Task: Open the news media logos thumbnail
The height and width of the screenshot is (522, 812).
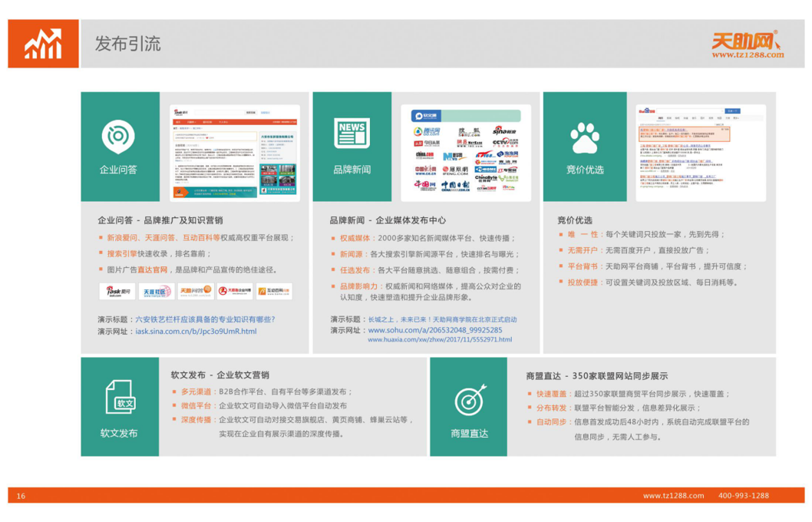Action: point(466,154)
